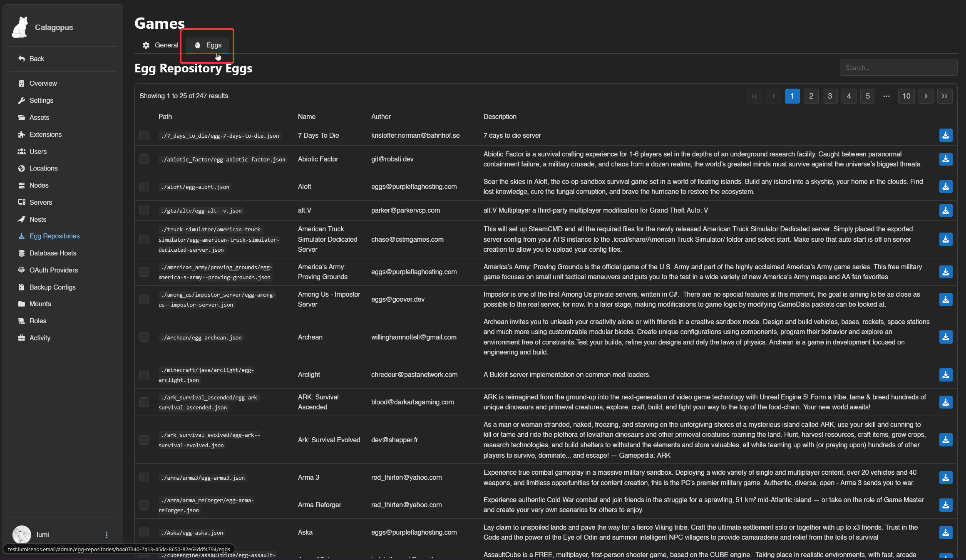
Task: Click the Arma 3 download icon
Action: pos(946,478)
